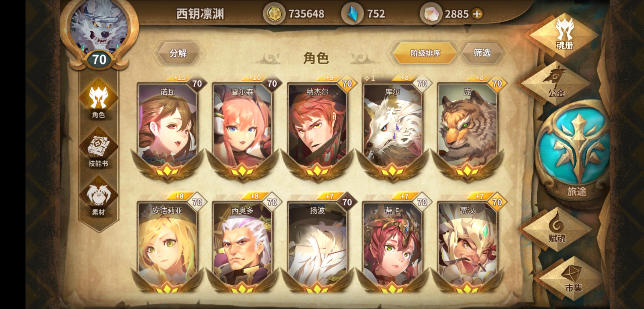Toggle the 阶级排序 rank sorting button
Viewport: 644px width, 309px height.
click(425, 53)
